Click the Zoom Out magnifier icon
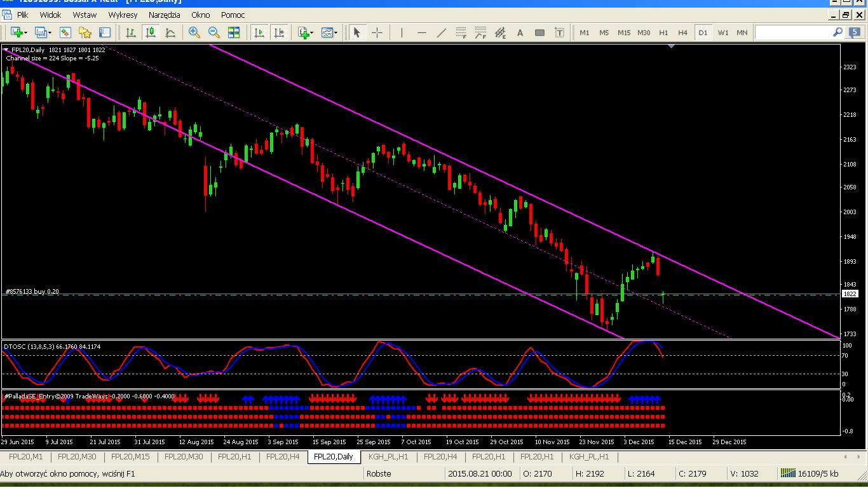The image size is (868, 488). (214, 32)
